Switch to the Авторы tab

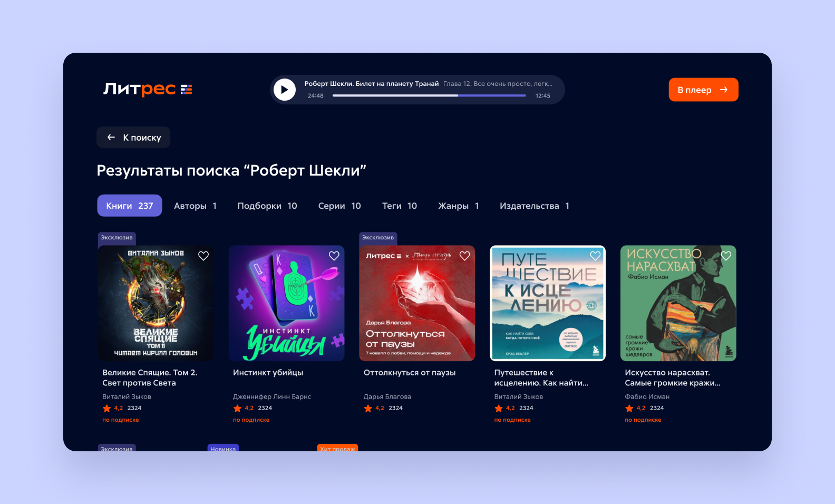[x=196, y=206]
